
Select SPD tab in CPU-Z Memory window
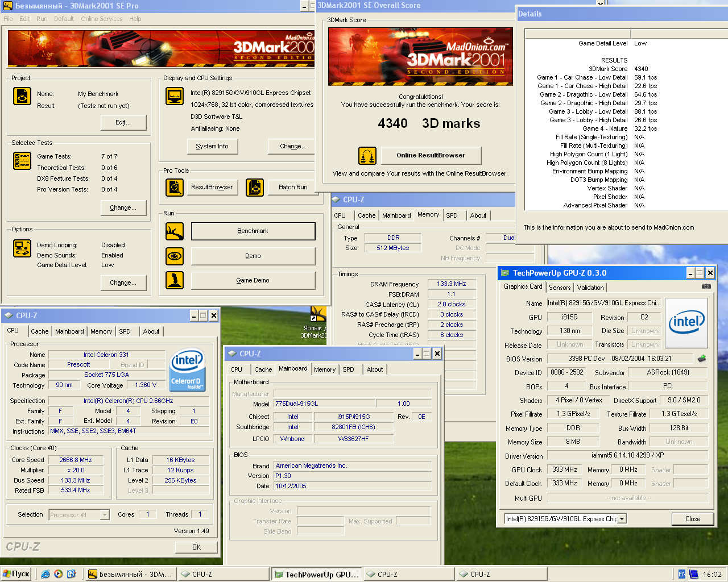[452, 215]
